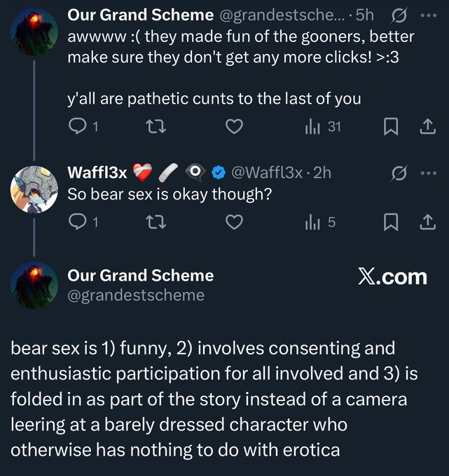Viewport: 449px width, 476px height.
Task: Open the @grandestscheme handle in main post
Action: (x=136, y=295)
